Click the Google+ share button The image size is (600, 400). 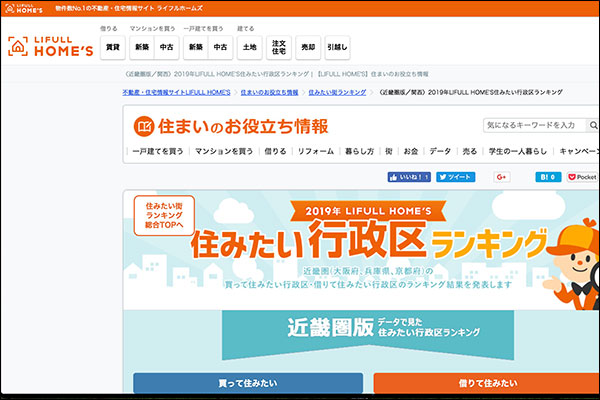(x=501, y=177)
